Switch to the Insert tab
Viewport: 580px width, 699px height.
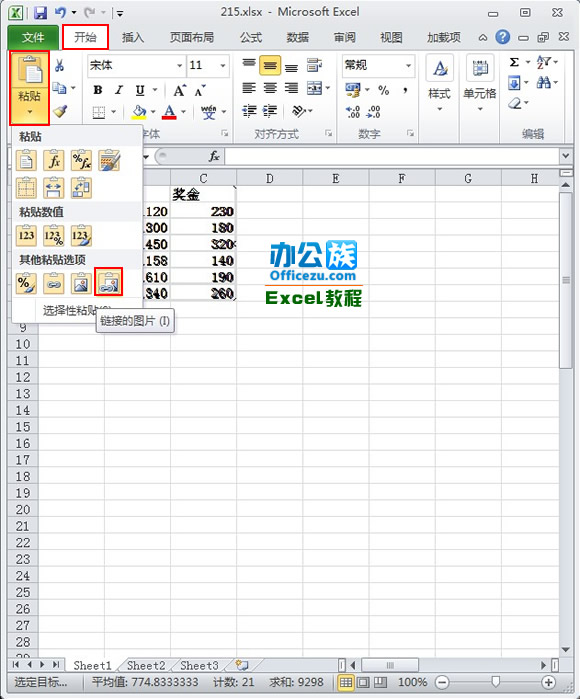(132, 37)
